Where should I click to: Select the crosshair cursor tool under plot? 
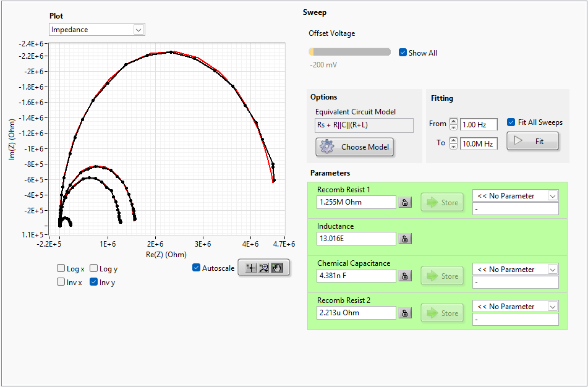coord(251,268)
